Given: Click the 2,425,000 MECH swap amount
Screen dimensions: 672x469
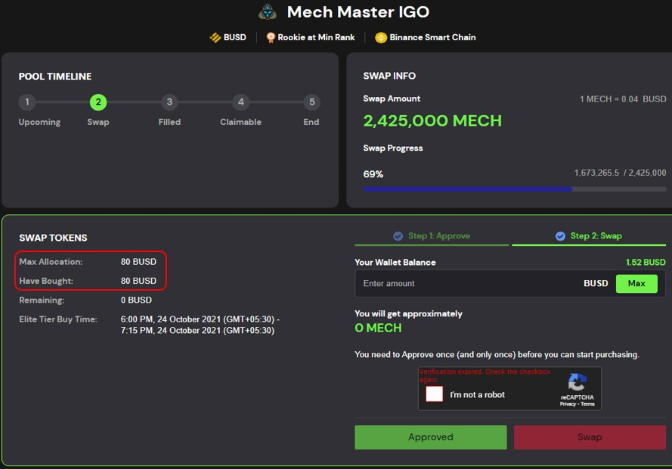Looking at the screenshot, I should pyautogui.click(x=432, y=121).
